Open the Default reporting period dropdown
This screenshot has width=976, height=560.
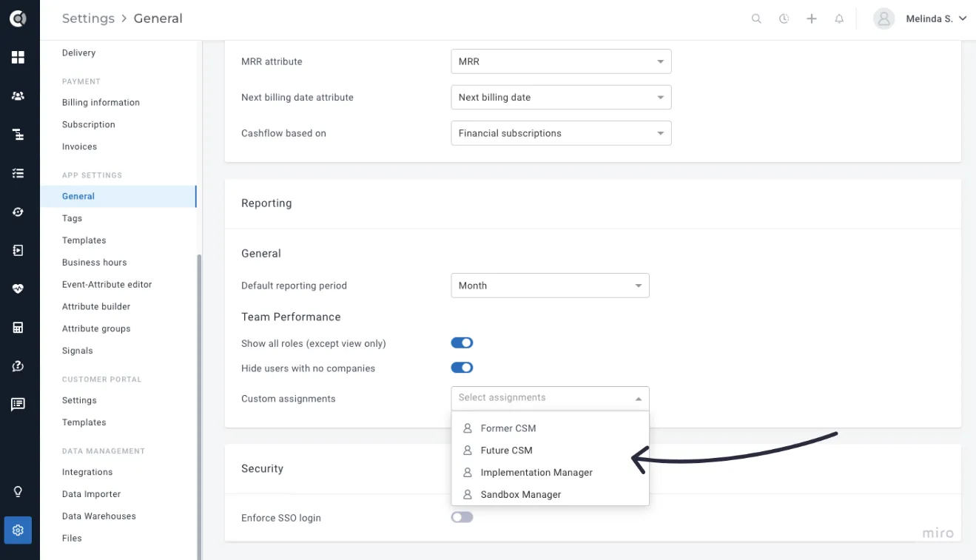550,286
